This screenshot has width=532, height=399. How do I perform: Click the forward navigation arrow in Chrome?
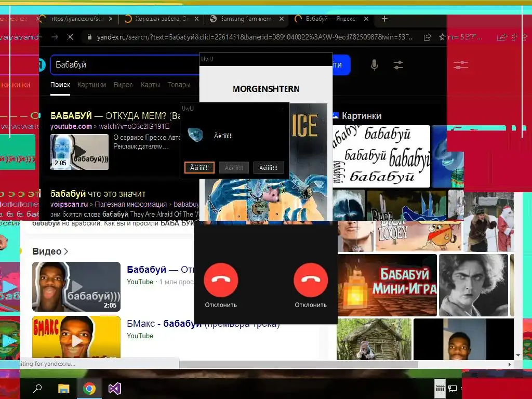click(55, 37)
